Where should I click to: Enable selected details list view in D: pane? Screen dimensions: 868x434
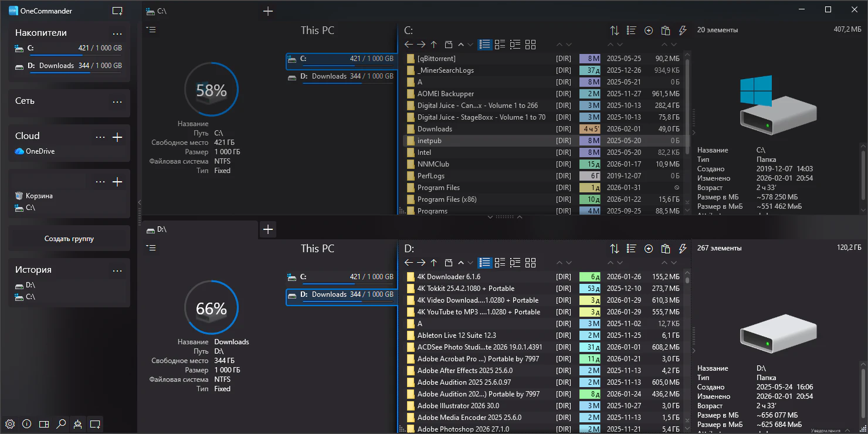tap(484, 263)
